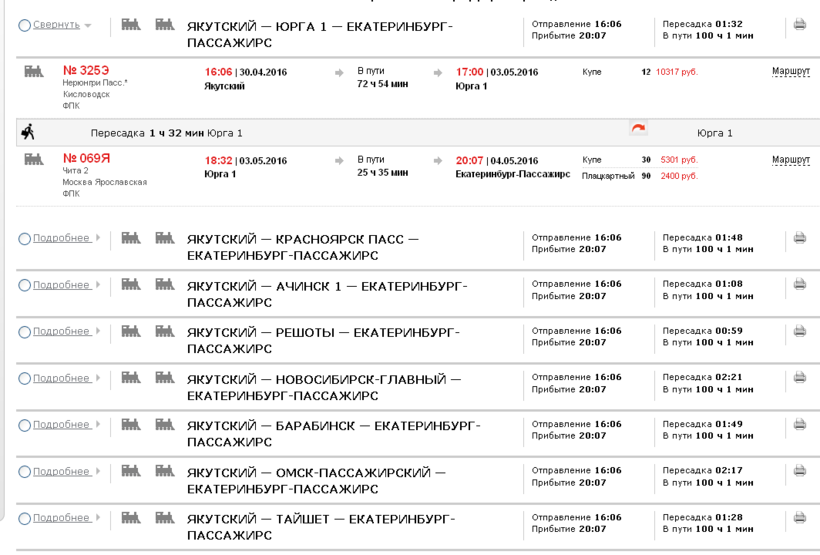820x555 pixels.
Task: Click second train icon in Омск-Пассажирский row
Action: [165, 471]
